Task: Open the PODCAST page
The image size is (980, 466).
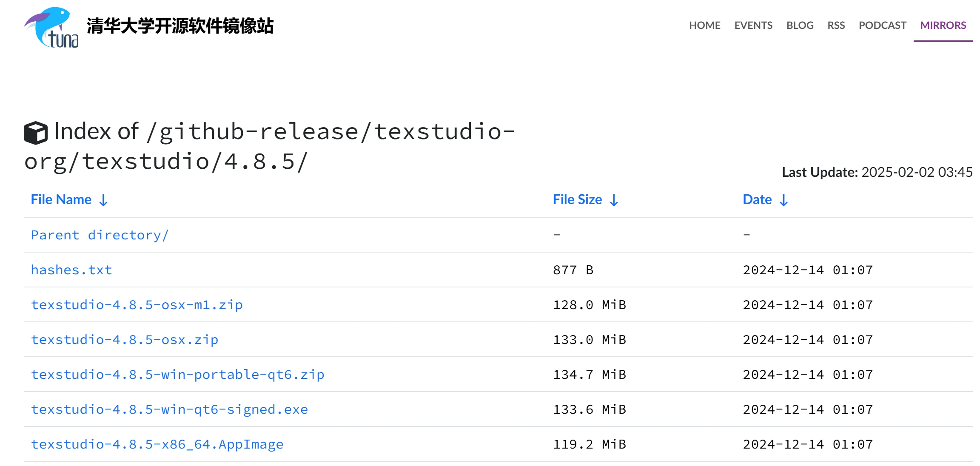Action: (883, 26)
